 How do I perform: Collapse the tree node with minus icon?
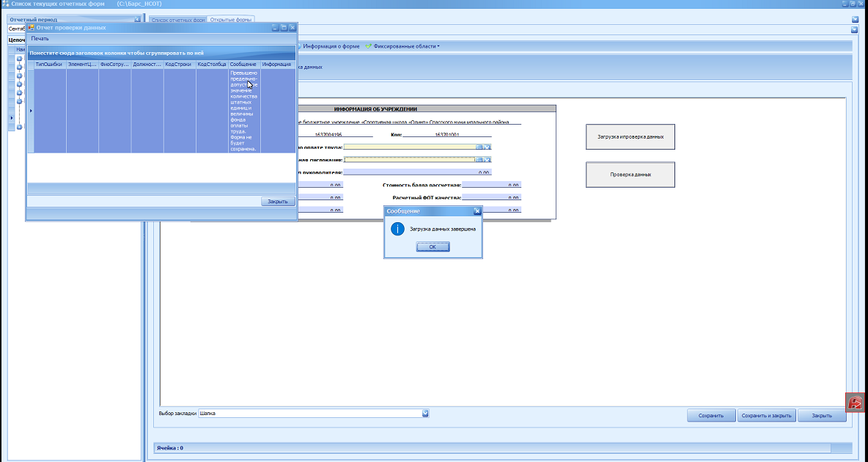pos(19,101)
